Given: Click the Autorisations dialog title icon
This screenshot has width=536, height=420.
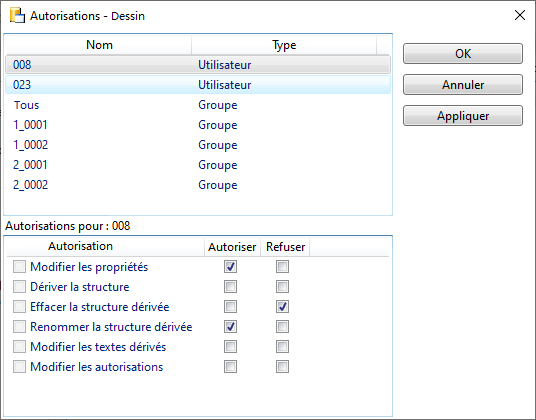Looking at the screenshot, I should coord(17,16).
